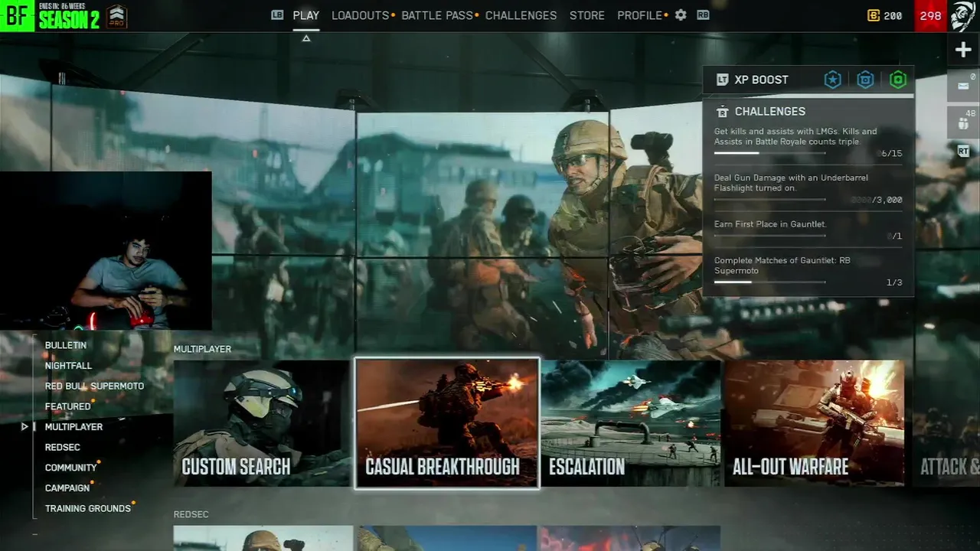The image size is (980, 551).
Task: Select the blue star XP boost icon
Action: pyautogui.click(x=832, y=80)
